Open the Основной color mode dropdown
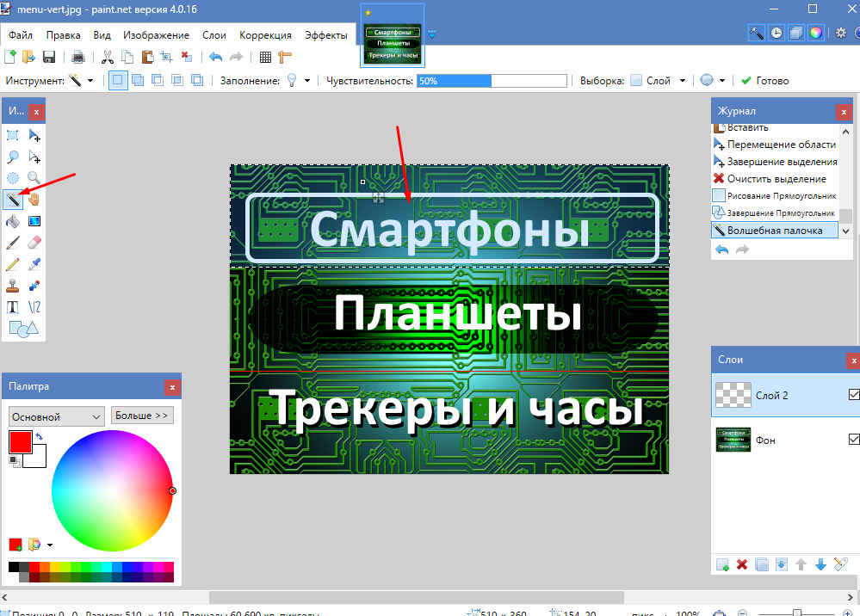The width and height of the screenshot is (860, 616). (x=56, y=416)
